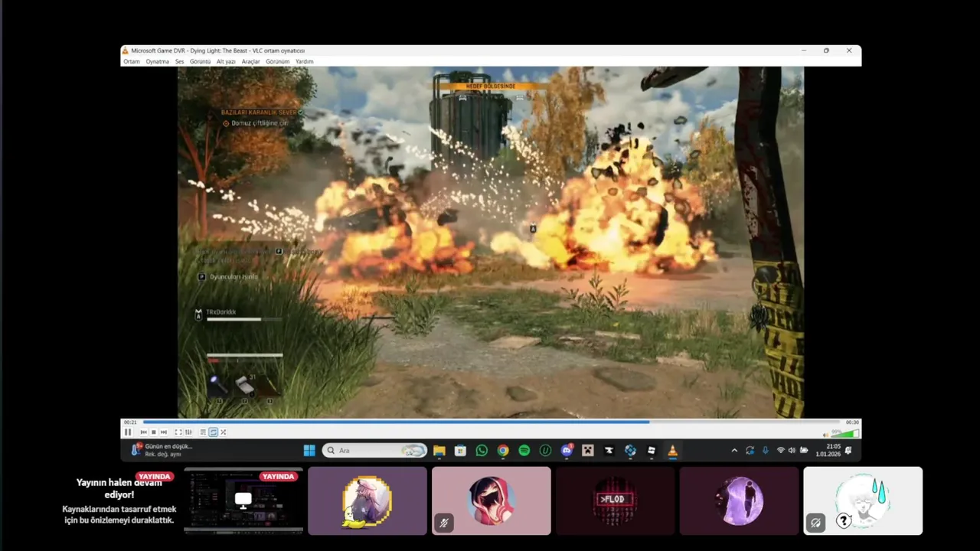
Task: Open the Görünüm menu
Action: pyautogui.click(x=278, y=61)
